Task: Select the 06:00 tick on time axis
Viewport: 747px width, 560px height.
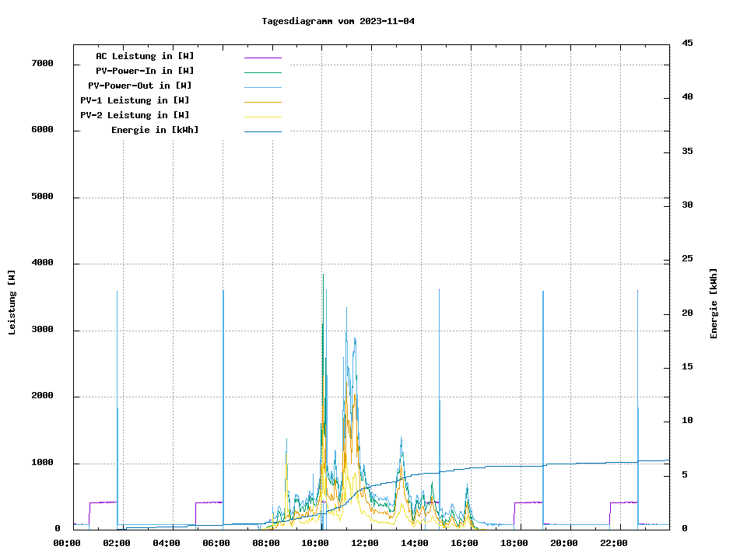Action: [x=216, y=543]
